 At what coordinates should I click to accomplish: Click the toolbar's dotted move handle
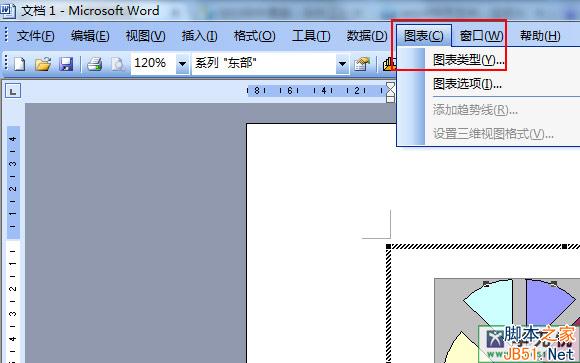tap(6, 63)
